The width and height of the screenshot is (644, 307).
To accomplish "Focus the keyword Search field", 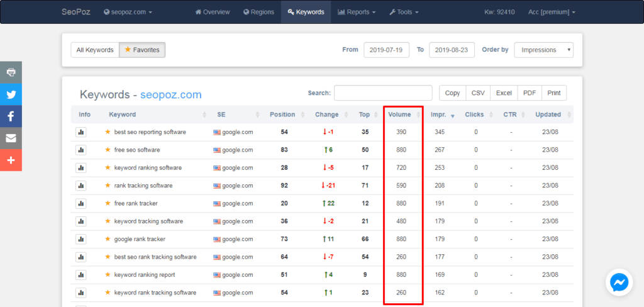I will pyautogui.click(x=383, y=93).
